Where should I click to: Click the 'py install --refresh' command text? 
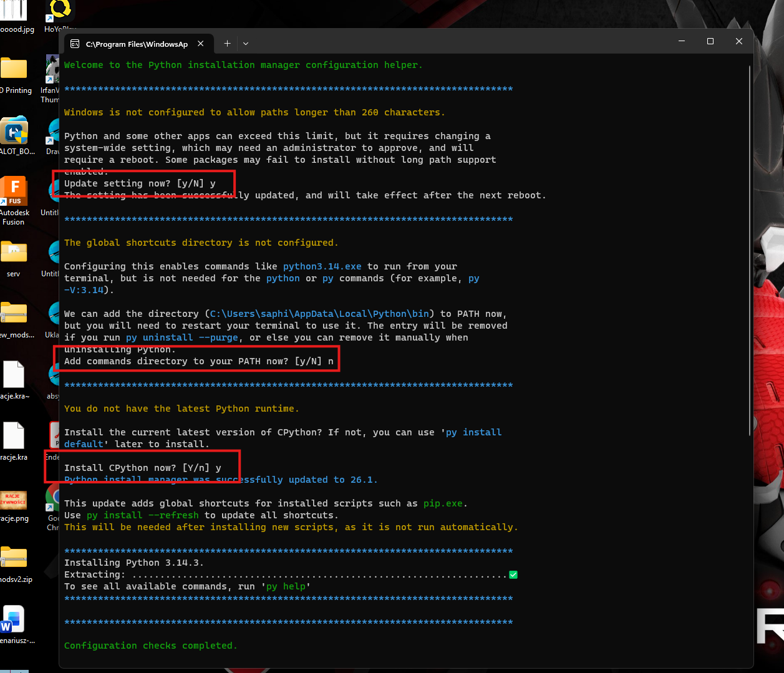(143, 515)
